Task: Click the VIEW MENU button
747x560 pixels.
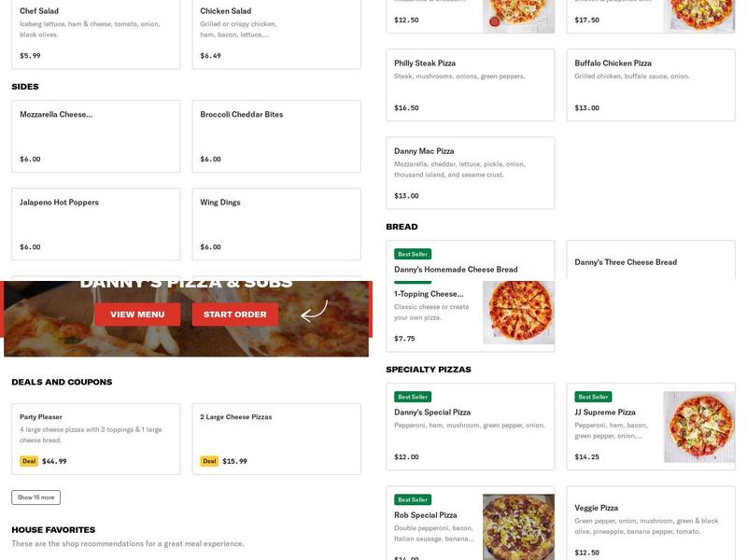Action: (x=139, y=315)
